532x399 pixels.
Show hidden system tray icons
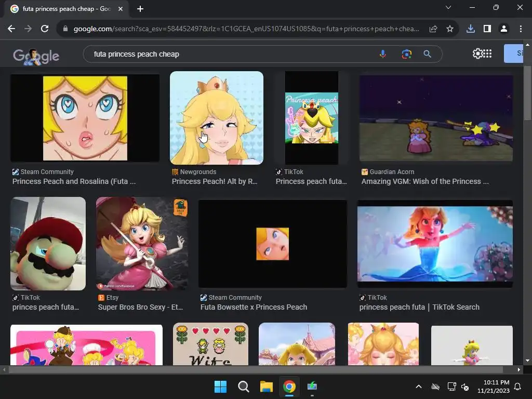click(419, 387)
